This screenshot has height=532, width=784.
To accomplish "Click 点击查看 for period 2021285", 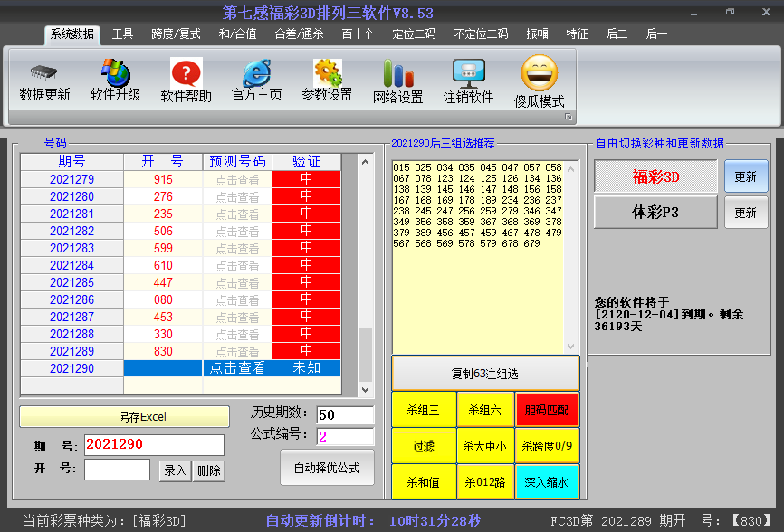I will coord(237,283).
